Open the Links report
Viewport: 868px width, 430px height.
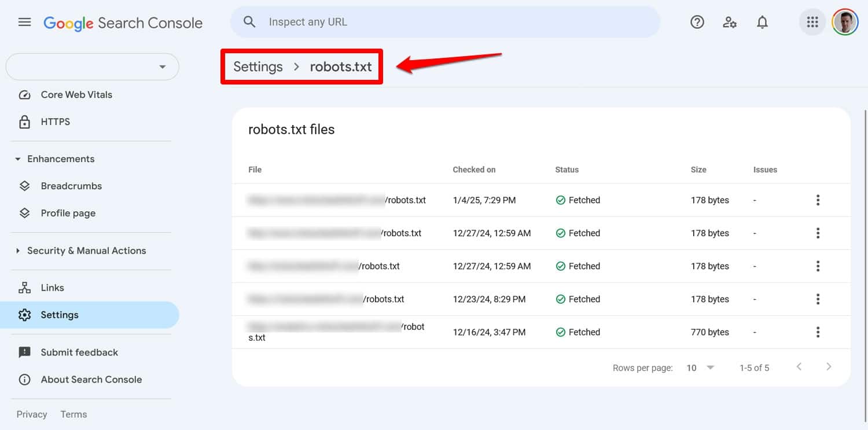point(52,288)
